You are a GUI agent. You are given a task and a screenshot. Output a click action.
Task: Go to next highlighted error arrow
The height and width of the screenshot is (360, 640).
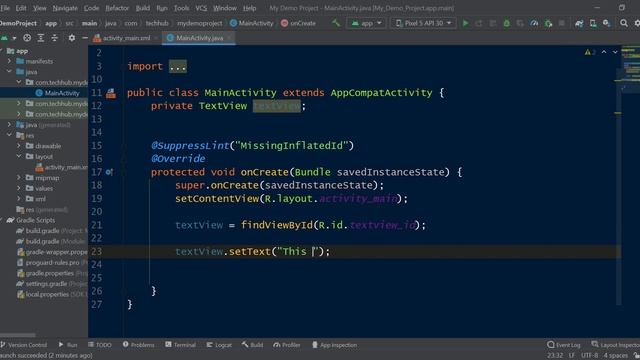click(615, 52)
